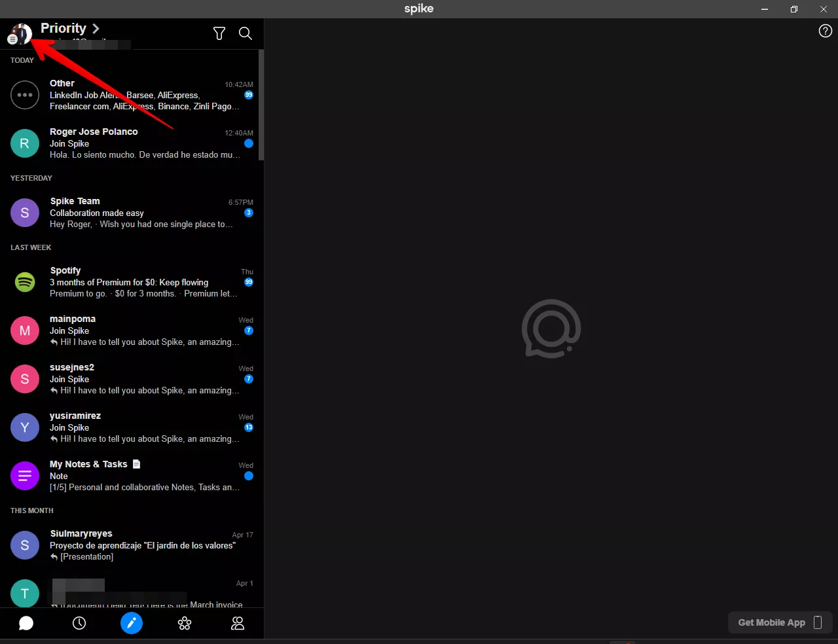Image resolution: width=838 pixels, height=644 pixels.
Task: Open the contacts tab in bottom bar
Action: tap(238, 623)
